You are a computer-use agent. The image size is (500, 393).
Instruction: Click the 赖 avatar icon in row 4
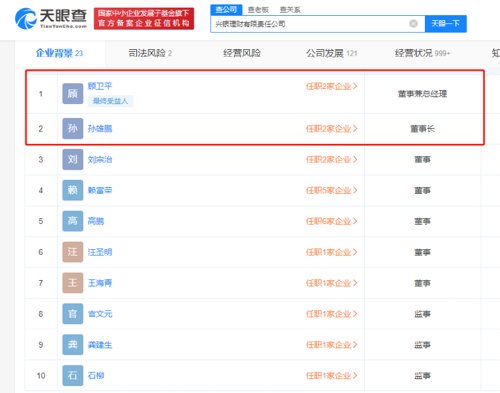coord(73,190)
